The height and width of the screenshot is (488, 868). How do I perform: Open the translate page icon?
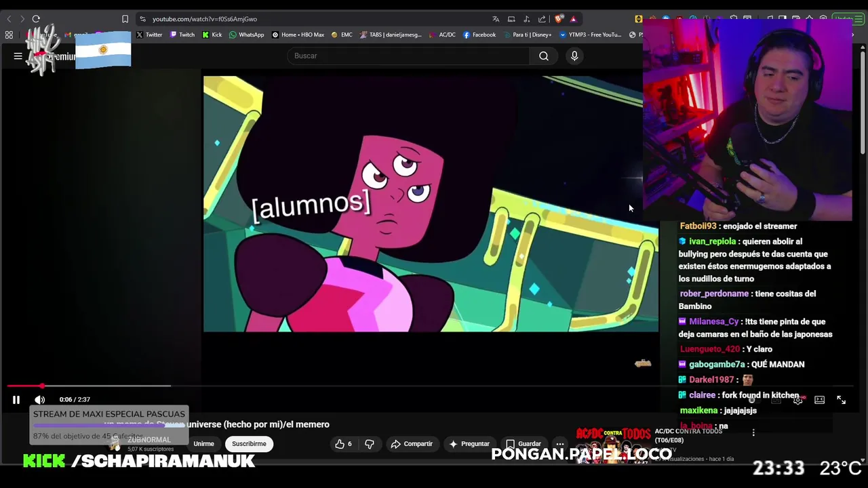[x=496, y=19]
